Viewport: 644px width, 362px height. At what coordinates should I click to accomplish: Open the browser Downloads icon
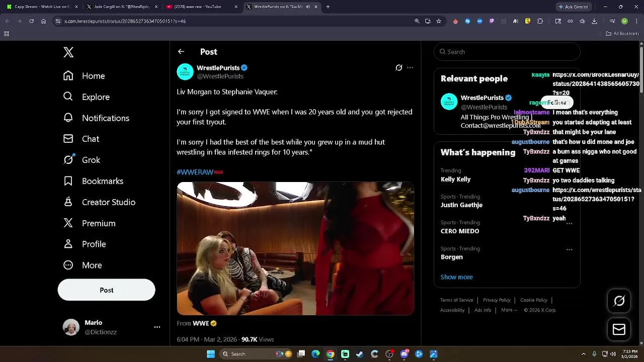(x=594, y=21)
